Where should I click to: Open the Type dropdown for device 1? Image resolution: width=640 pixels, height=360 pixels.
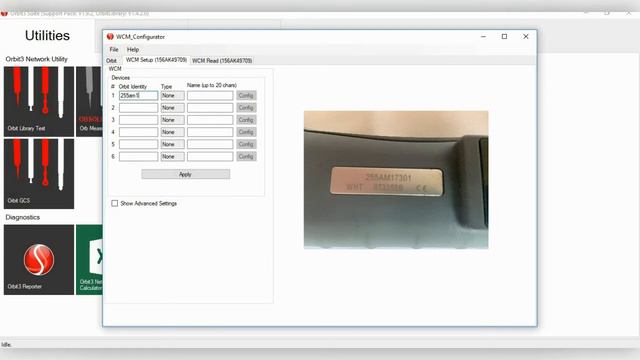coord(172,96)
